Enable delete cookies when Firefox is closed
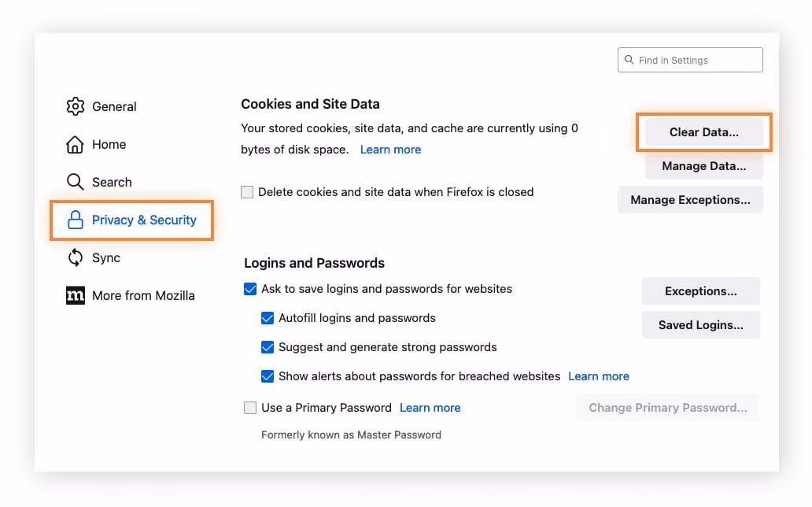The image size is (812, 507). (x=248, y=192)
